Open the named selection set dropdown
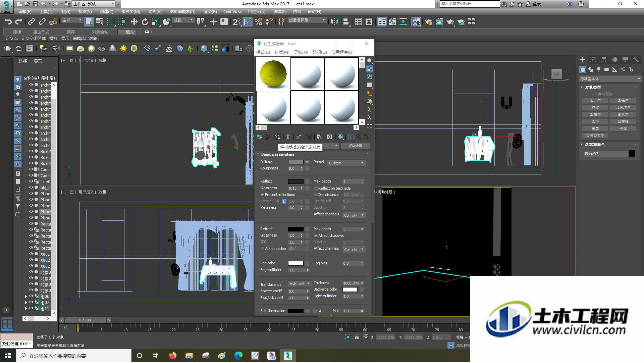 (307, 20)
